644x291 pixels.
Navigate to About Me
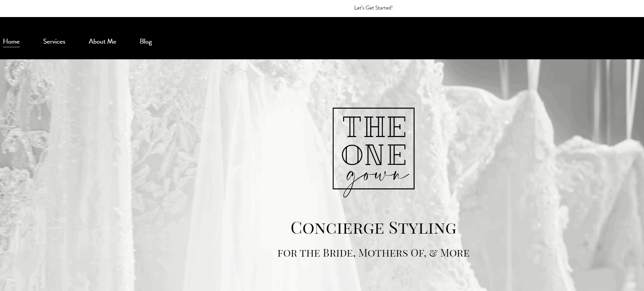click(102, 41)
